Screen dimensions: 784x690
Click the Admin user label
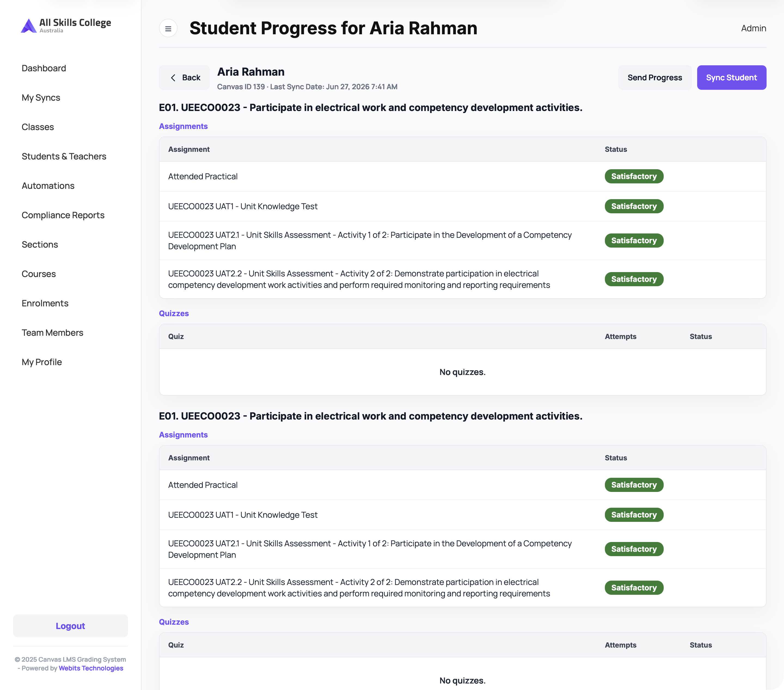(x=753, y=28)
